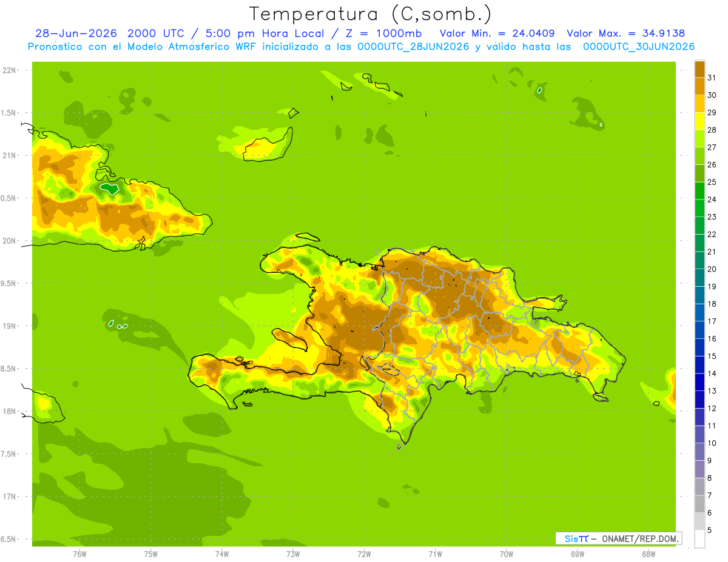Click legend value 31

(712, 78)
